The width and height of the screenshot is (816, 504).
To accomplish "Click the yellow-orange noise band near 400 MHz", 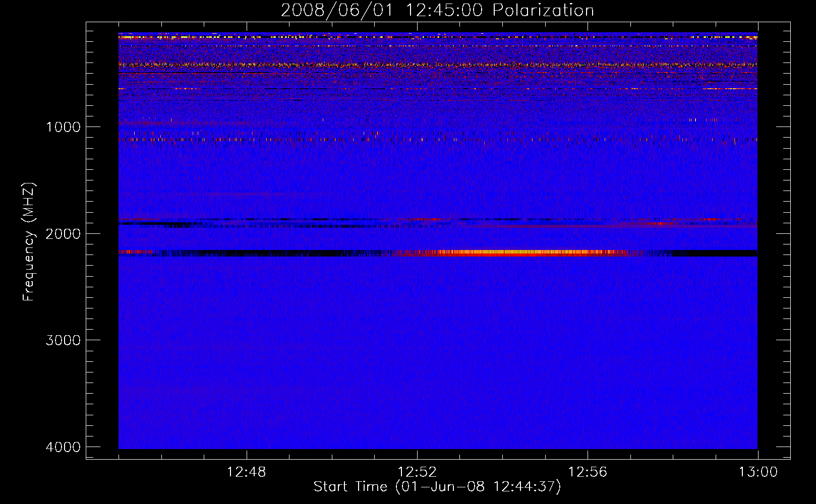I will pos(438,65).
